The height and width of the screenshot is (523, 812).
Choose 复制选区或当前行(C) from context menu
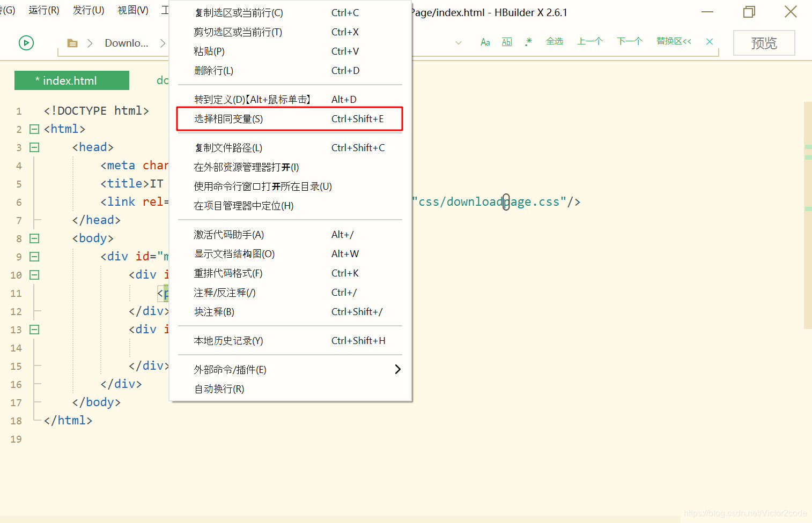click(x=290, y=13)
